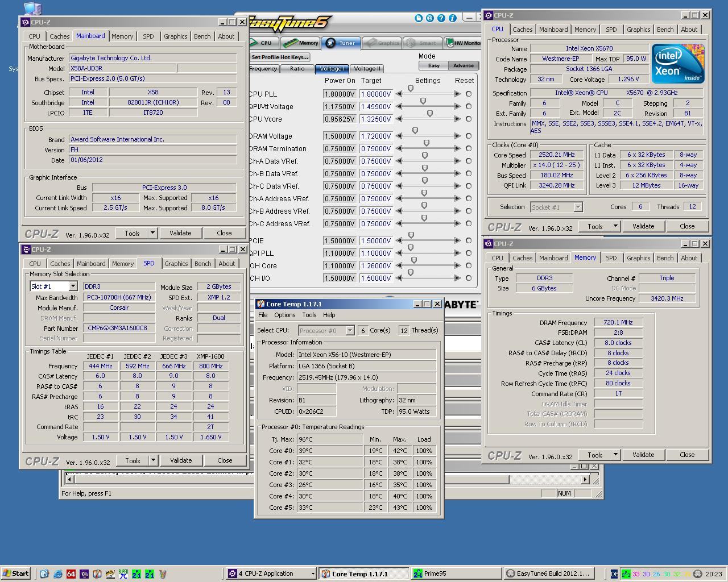Launch Internet Explorer from quick launch
728x582 pixels.
[57, 574]
